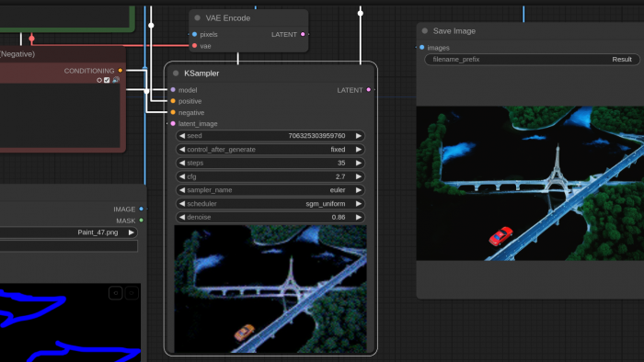Click the Save Image node title
The height and width of the screenshot is (362, 644).
click(x=454, y=30)
